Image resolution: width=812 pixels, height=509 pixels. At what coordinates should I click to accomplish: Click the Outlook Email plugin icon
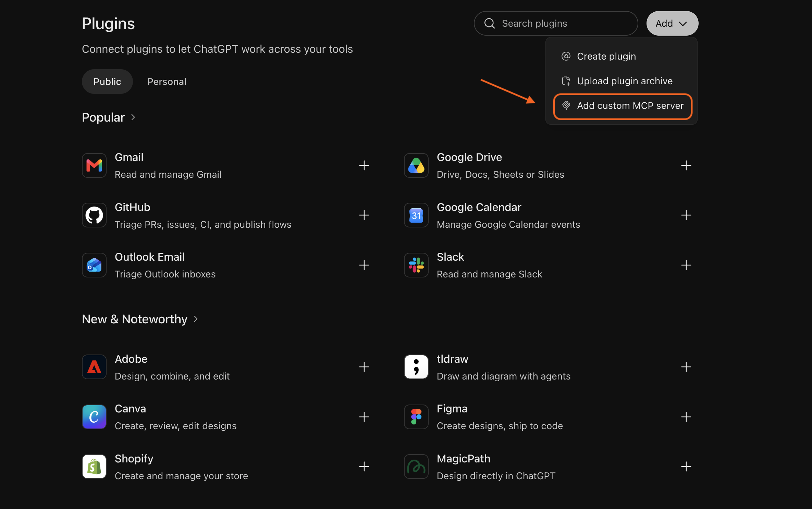(x=94, y=265)
